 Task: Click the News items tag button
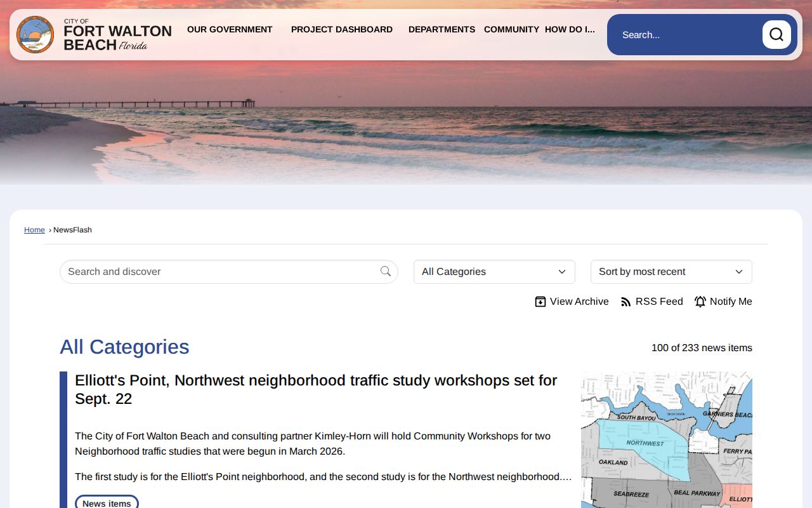(107, 503)
